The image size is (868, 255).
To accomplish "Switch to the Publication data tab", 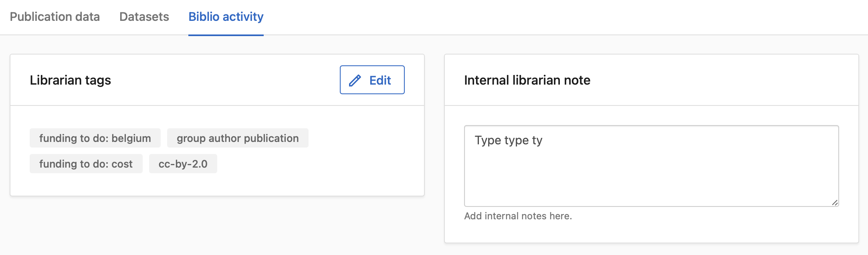I will [x=55, y=16].
